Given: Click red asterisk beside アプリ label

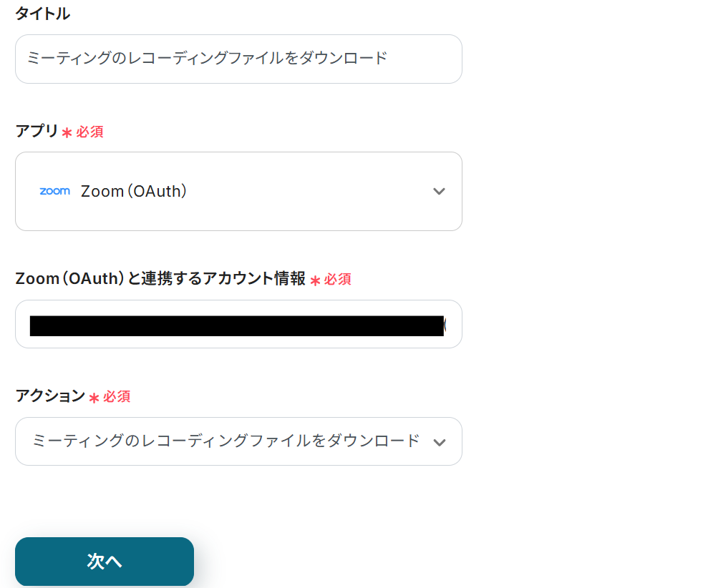Looking at the screenshot, I should click(x=67, y=133).
